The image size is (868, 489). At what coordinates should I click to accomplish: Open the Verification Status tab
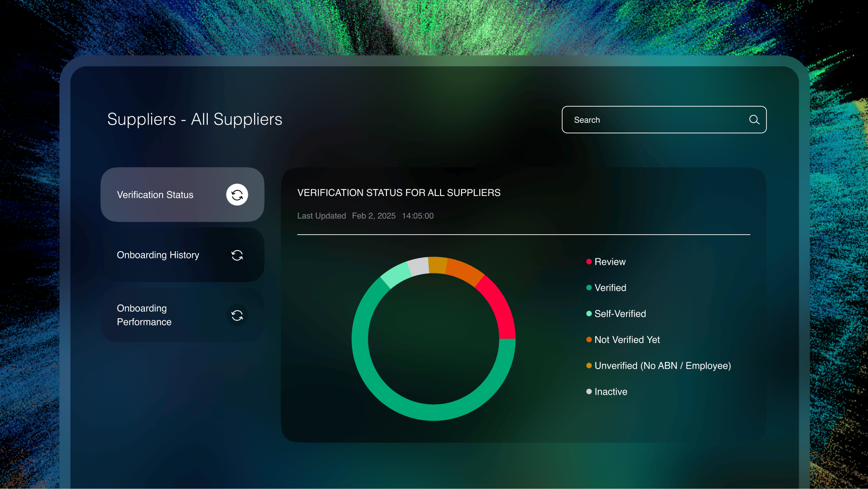[x=155, y=195]
